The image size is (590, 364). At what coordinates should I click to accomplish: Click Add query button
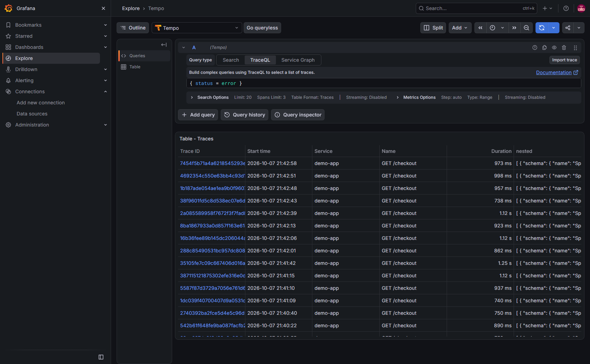(198, 115)
